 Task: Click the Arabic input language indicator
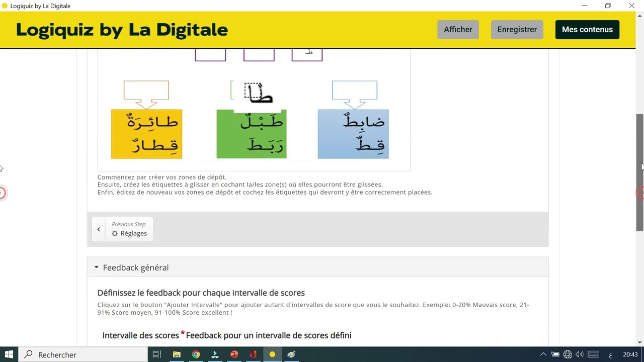click(x=610, y=355)
